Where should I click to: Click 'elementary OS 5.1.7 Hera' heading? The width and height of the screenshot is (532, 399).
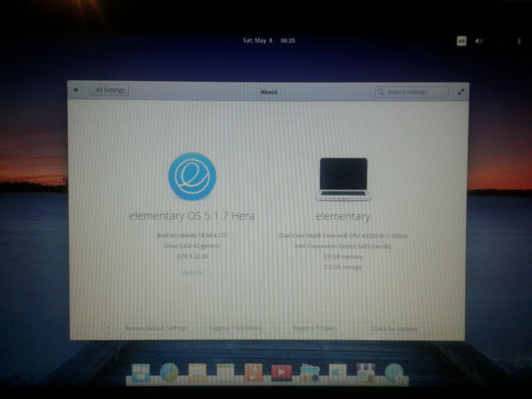pos(192,216)
